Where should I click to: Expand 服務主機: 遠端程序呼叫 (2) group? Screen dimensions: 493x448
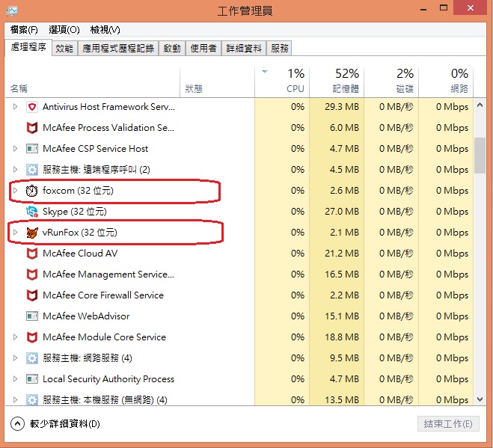pyautogui.click(x=15, y=170)
